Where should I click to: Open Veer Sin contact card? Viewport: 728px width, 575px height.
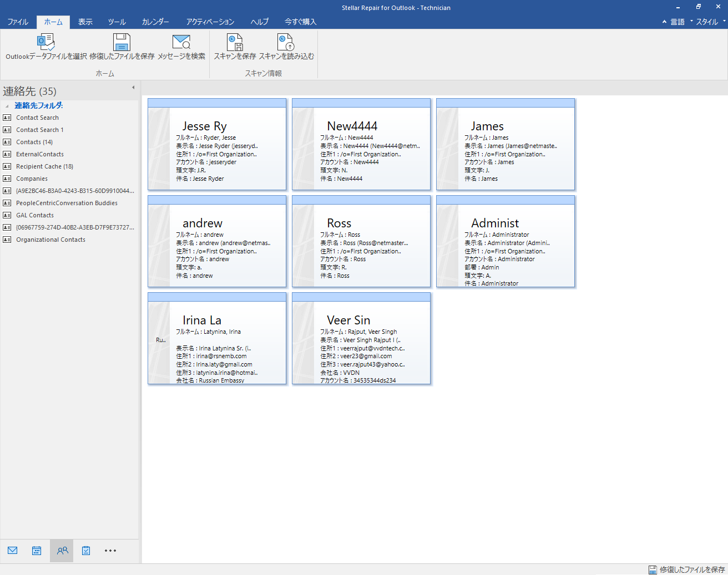point(361,338)
